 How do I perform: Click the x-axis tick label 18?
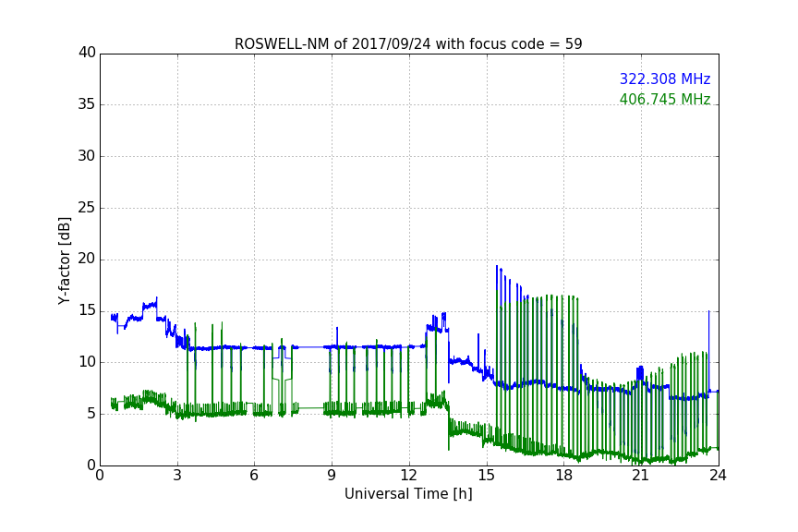tap(564, 476)
